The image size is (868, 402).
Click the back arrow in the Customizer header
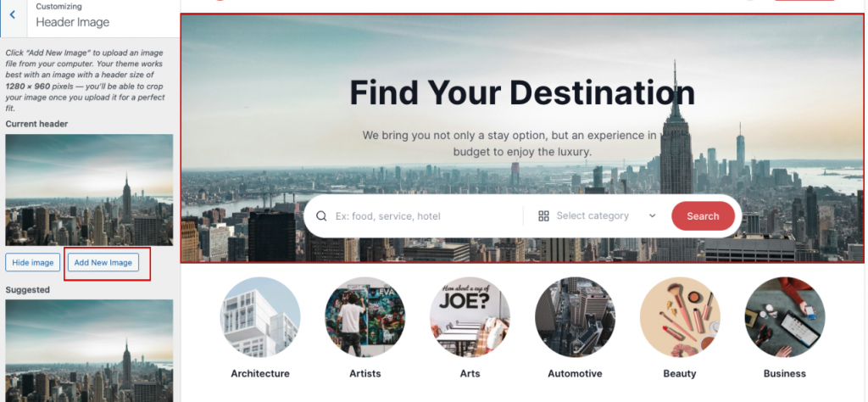point(12,14)
